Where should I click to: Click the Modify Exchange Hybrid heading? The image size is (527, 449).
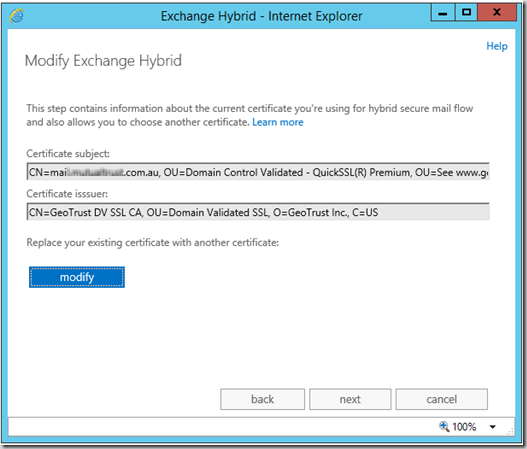[103, 61]
